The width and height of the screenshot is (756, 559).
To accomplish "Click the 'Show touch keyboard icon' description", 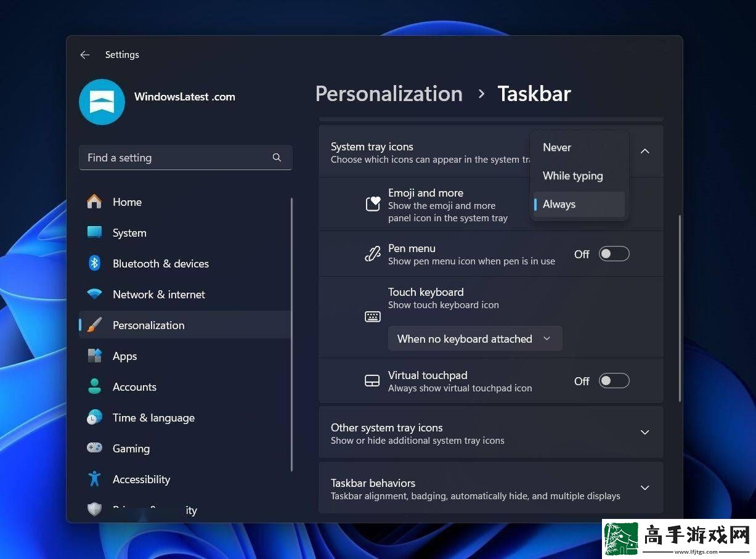I will pos(444,305).
